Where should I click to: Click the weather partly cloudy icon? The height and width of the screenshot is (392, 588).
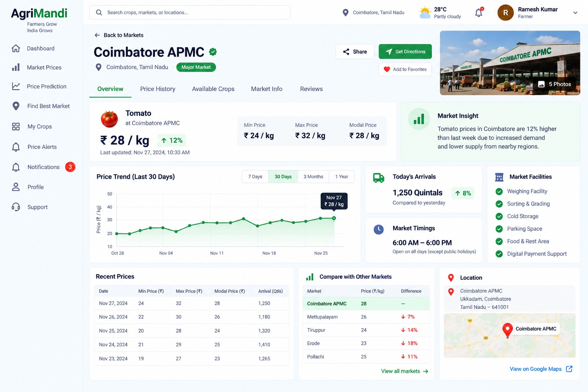(x=425, y=12)
